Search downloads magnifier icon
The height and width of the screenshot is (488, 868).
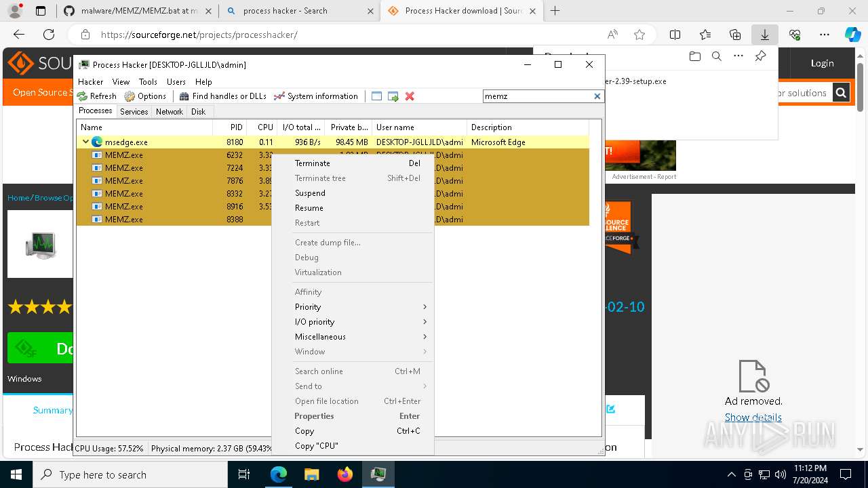point(717,56)
